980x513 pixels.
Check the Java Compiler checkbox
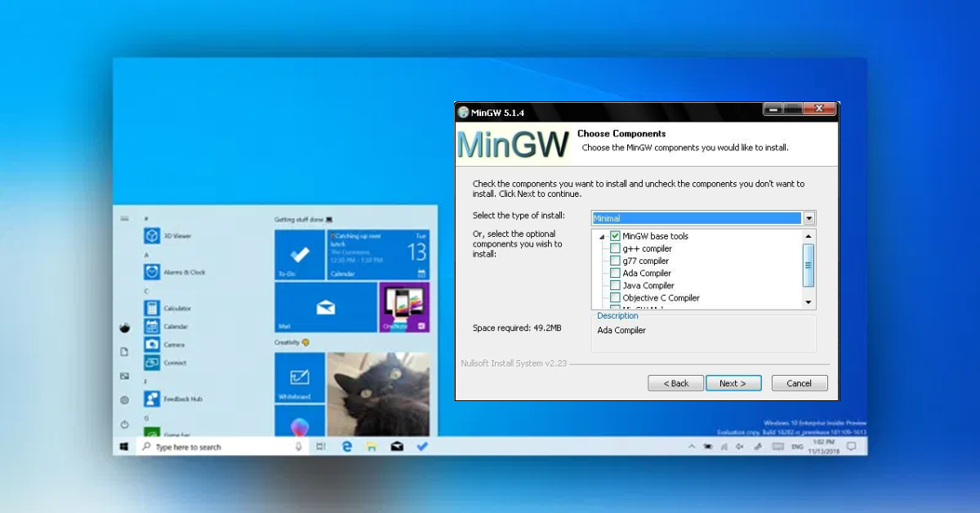pos(615,285)
